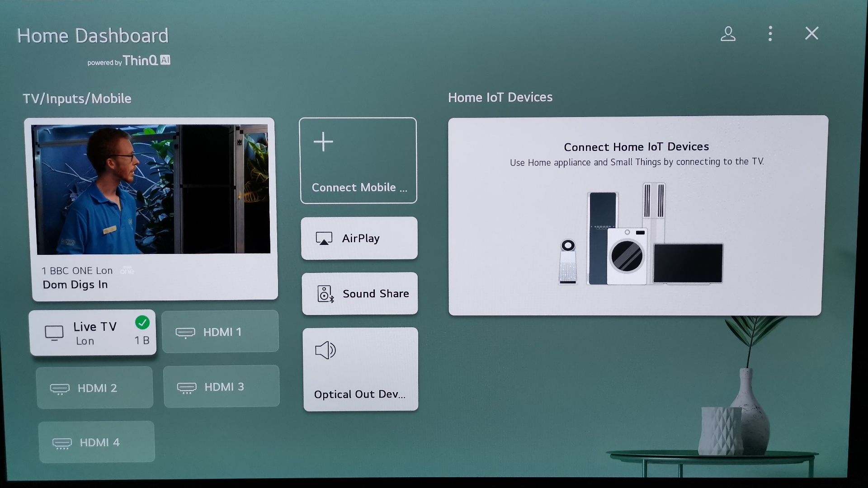Screen dimensions: 868x488
Task: Select HDMI 2 input
Action: tap(95, 387)
